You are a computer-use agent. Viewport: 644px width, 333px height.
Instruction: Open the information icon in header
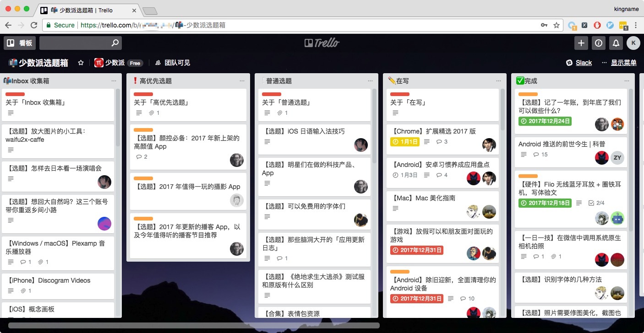[x=598, y=43]
